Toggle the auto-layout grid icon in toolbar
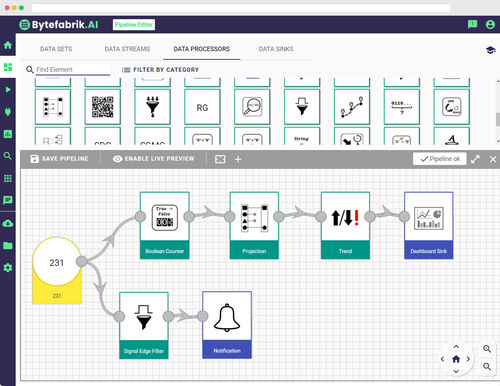The image size is (500, 386). (220, 159)
